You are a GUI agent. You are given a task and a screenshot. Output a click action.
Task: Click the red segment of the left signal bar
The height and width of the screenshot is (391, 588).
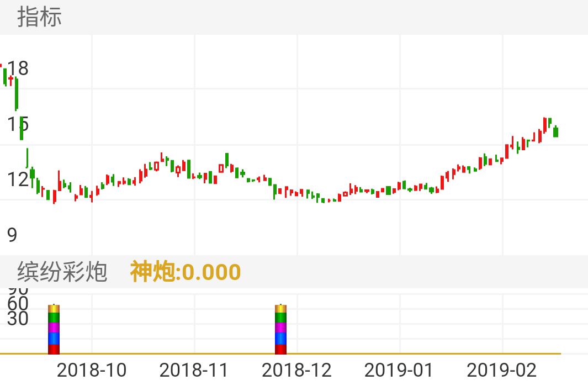click(54, 349)
